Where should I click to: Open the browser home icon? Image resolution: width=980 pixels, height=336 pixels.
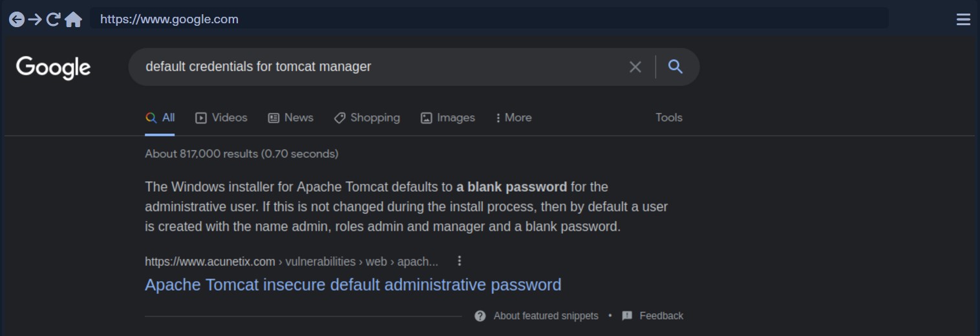coord(74,19)
